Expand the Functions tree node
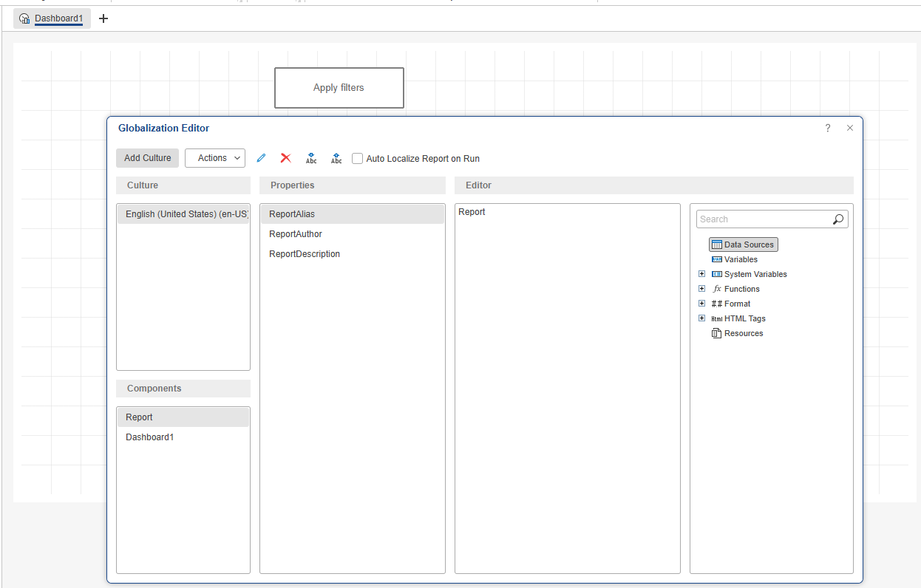 (701, 289)
